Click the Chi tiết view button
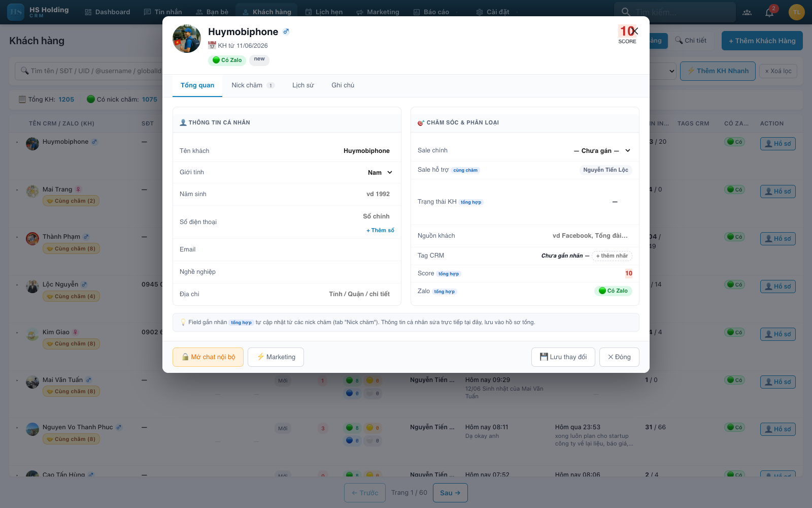Screen dimensions: 812x508 coord(691,41)
